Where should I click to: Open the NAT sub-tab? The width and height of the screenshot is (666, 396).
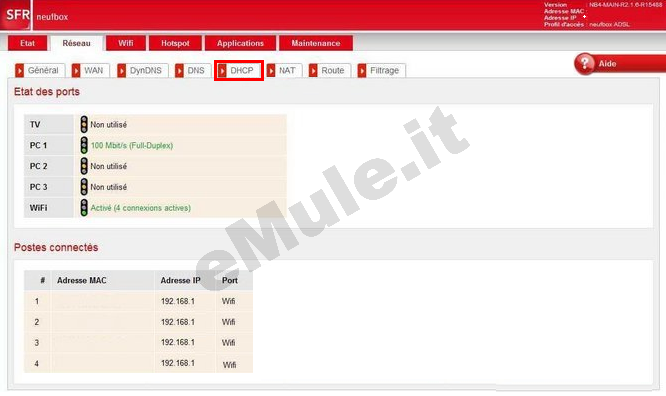tap(284, 71)
